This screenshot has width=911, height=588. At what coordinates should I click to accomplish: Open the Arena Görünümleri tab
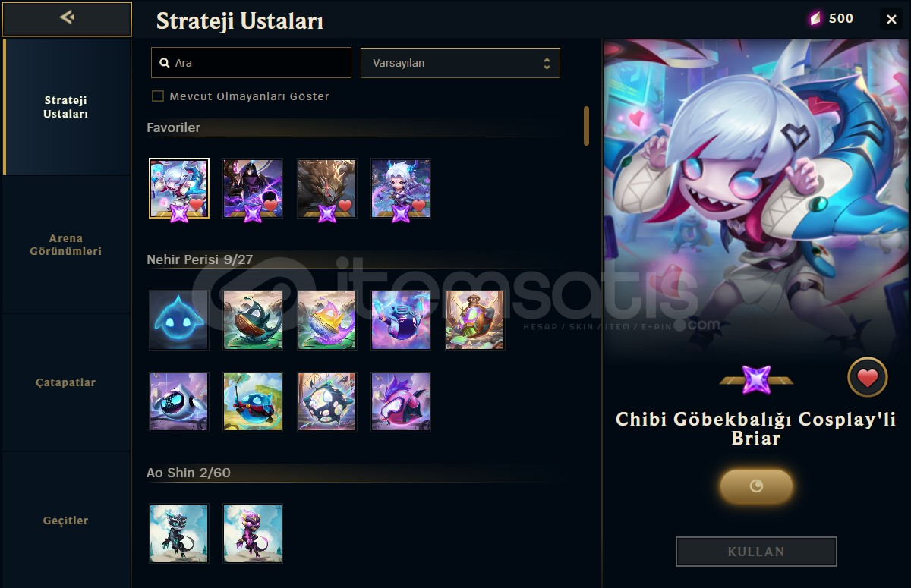pos(65,244)
